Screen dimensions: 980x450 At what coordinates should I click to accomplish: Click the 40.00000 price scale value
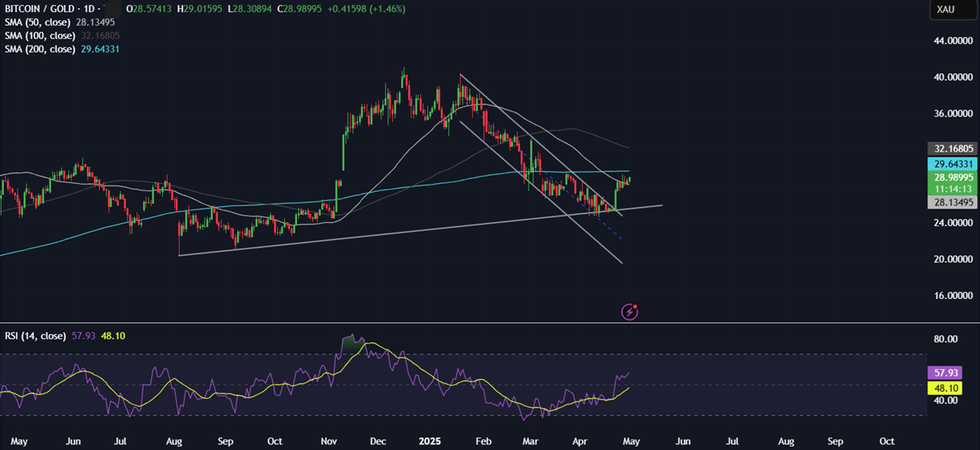pyautogui.click(x=954, y=78)
